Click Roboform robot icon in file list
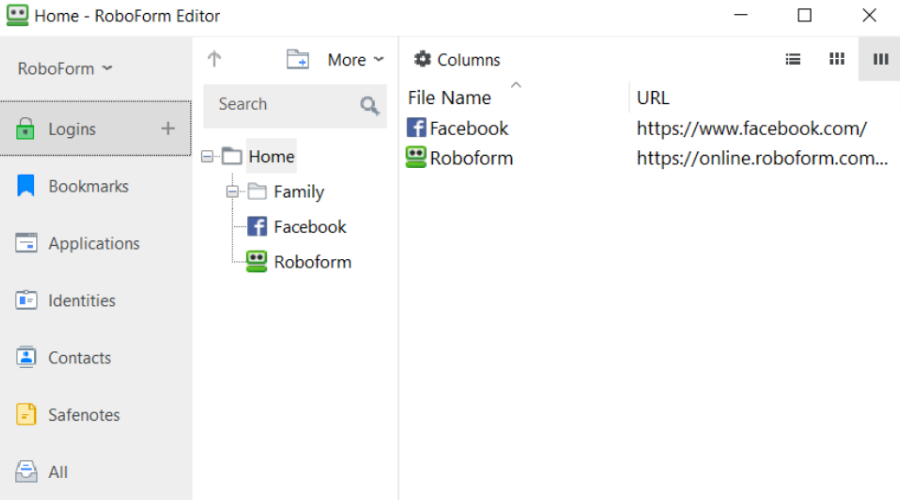 (416, 157)
